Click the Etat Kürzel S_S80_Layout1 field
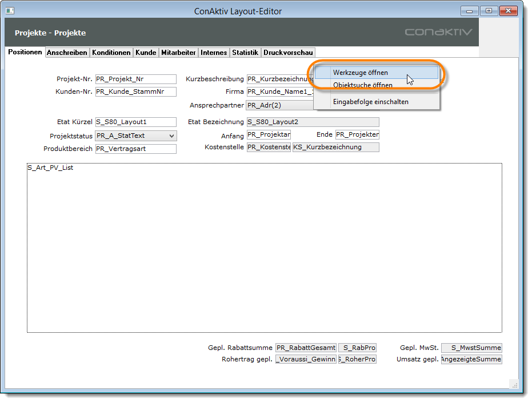The height and width of the screenshot is (402, 532). click(x=136, y=122)
